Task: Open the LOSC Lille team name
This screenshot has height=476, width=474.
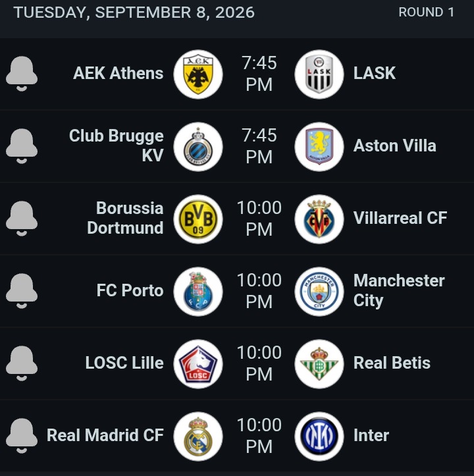Action: (124, 363)
